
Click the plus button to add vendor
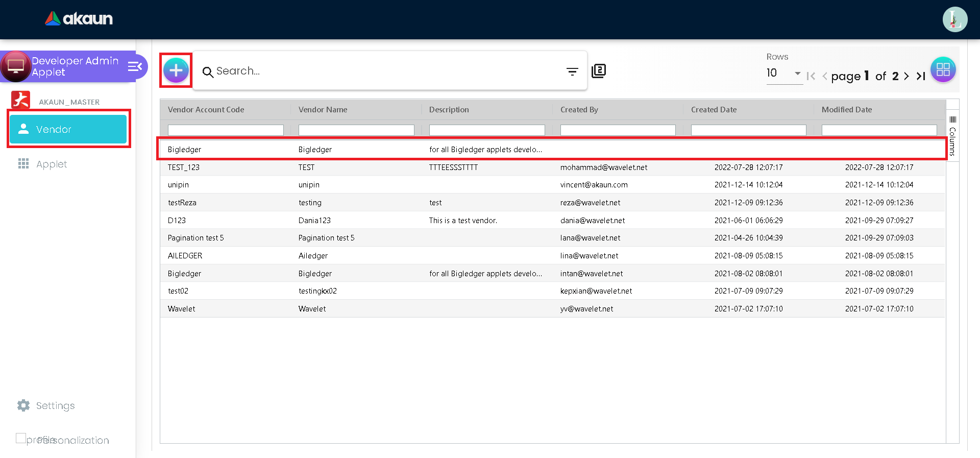tap(176, 70)
